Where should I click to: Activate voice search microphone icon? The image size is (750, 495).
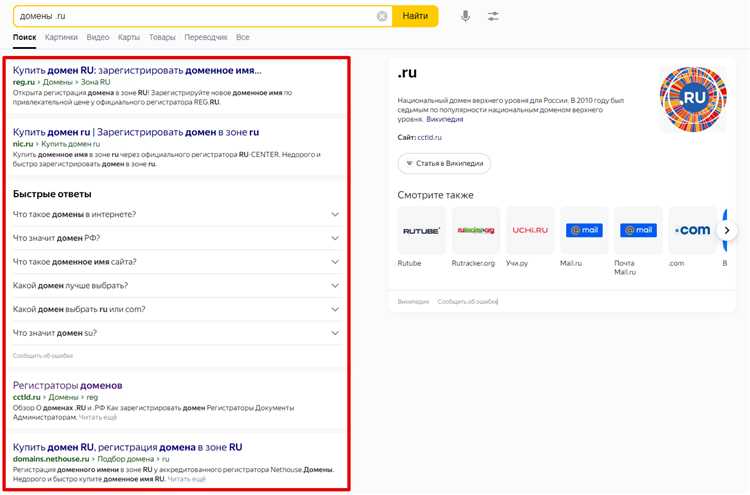[x=465, y=16]
